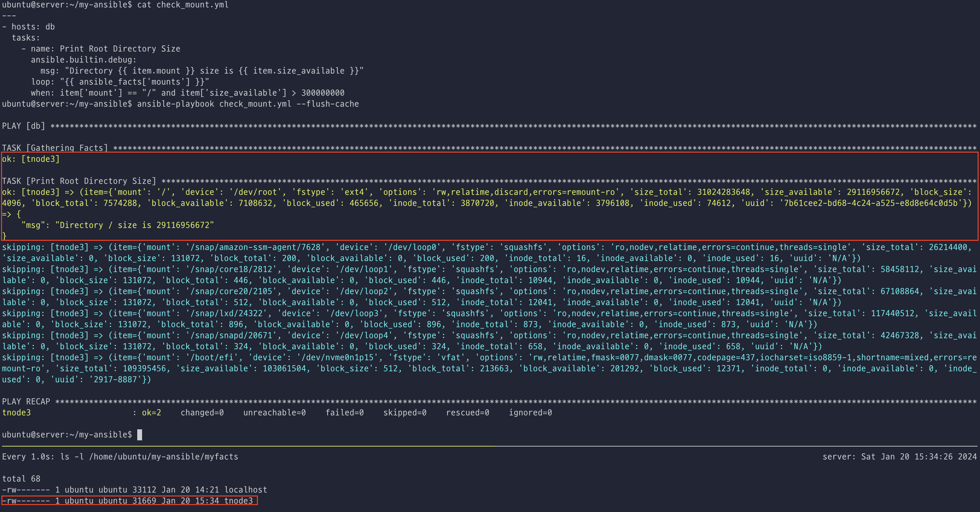Image resolution: width=980 pixels, height=512 pixels.
Task: Click the 'ok=2' recap value
Action: coord(151,412)
